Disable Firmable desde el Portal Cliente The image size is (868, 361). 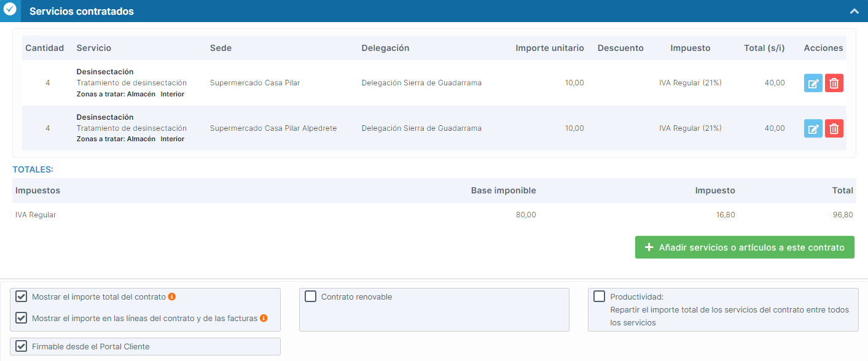pyautogui.click(x=22, y=346)
